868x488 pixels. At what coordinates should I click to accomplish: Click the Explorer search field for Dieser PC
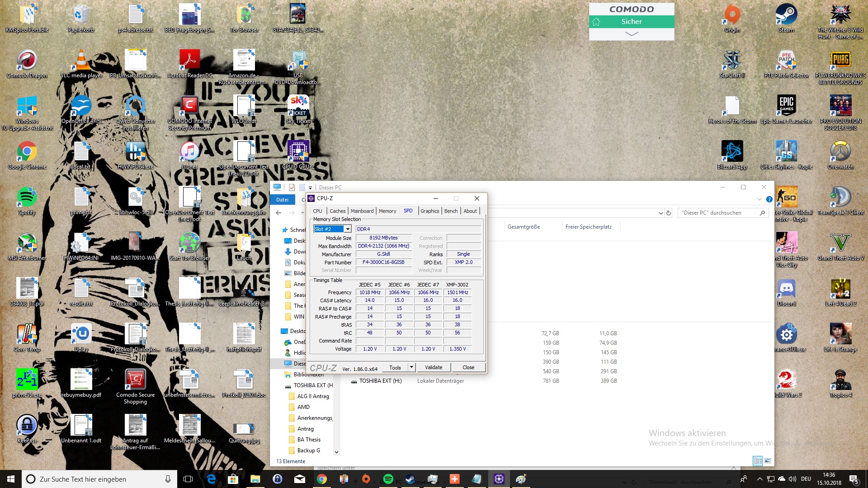(x=719, y=213)
